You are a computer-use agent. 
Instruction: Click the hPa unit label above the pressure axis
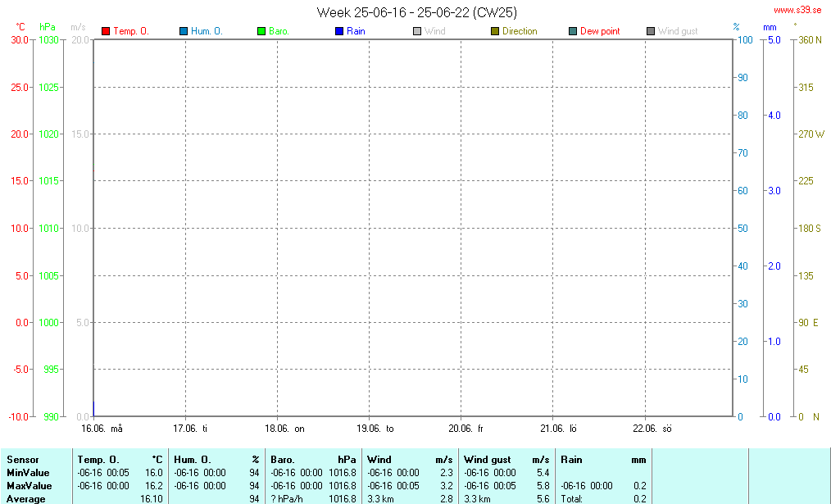48,27
